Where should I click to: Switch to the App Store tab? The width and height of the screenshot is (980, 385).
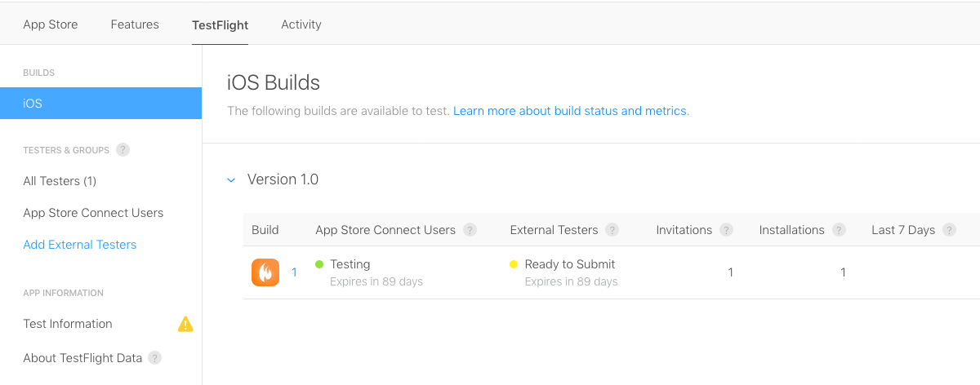pyautogui.click(x=51, y=24)
